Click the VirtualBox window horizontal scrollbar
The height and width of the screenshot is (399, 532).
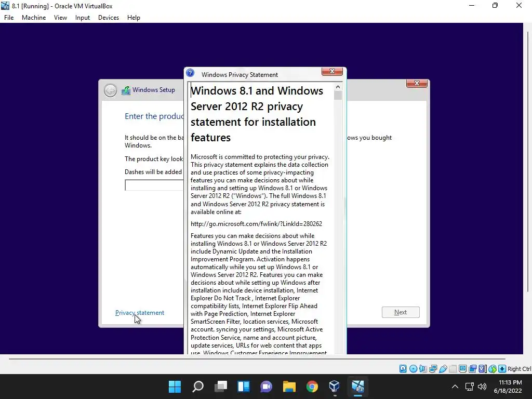click(257, 358)
